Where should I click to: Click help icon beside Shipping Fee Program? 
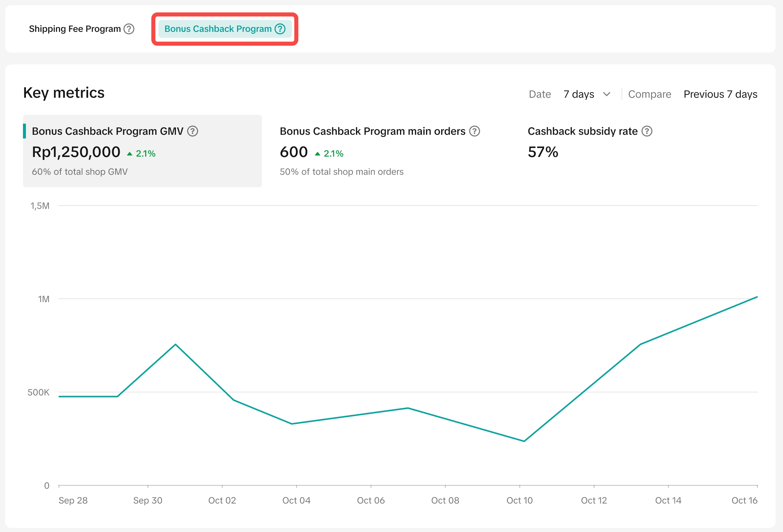point(129,29)
